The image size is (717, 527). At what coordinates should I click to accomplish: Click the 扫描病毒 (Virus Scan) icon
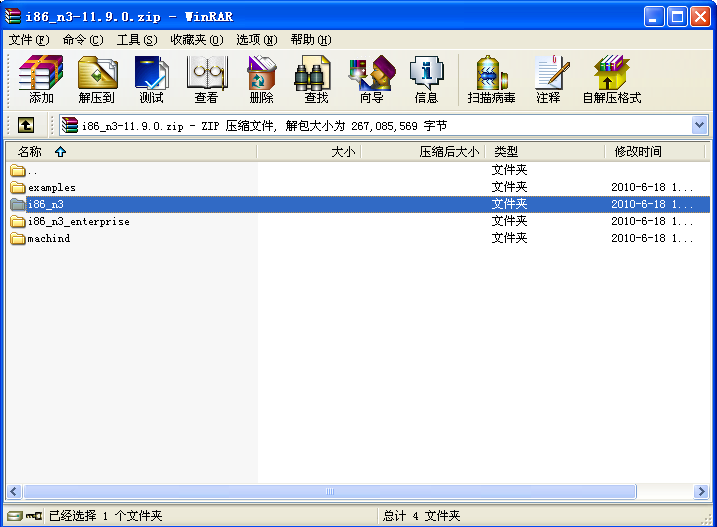tap(491, 79)
